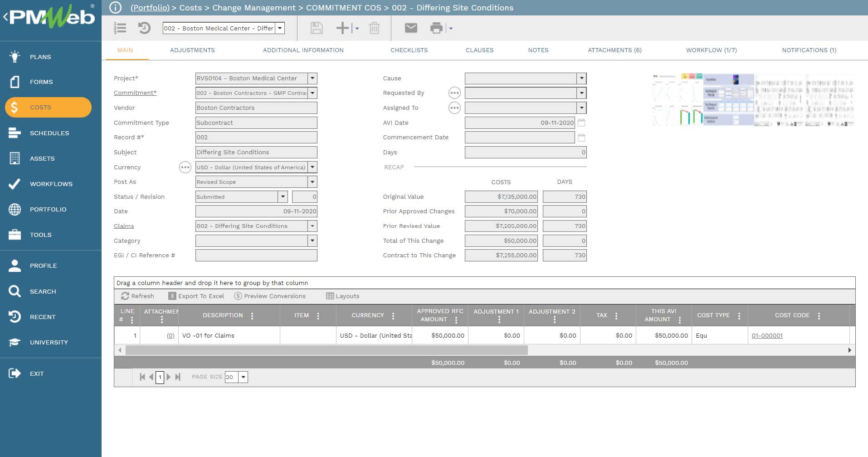Open the Add button dropdown arrow
Screen dimensions: 868x457
[x=357, y=28]
